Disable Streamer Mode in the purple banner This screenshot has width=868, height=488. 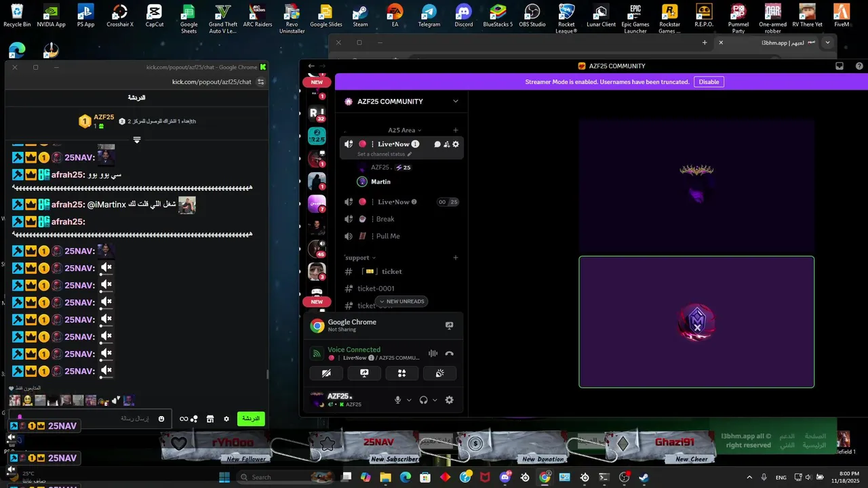(x=709, y=82)
